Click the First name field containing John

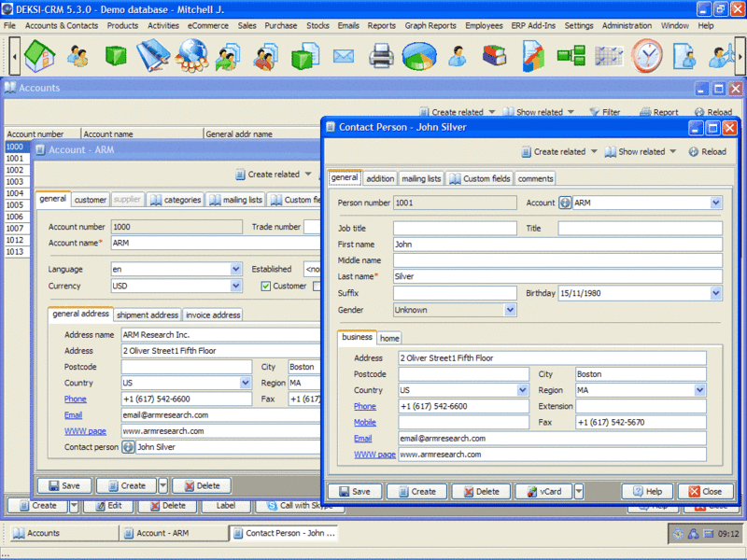coord(557,245)
